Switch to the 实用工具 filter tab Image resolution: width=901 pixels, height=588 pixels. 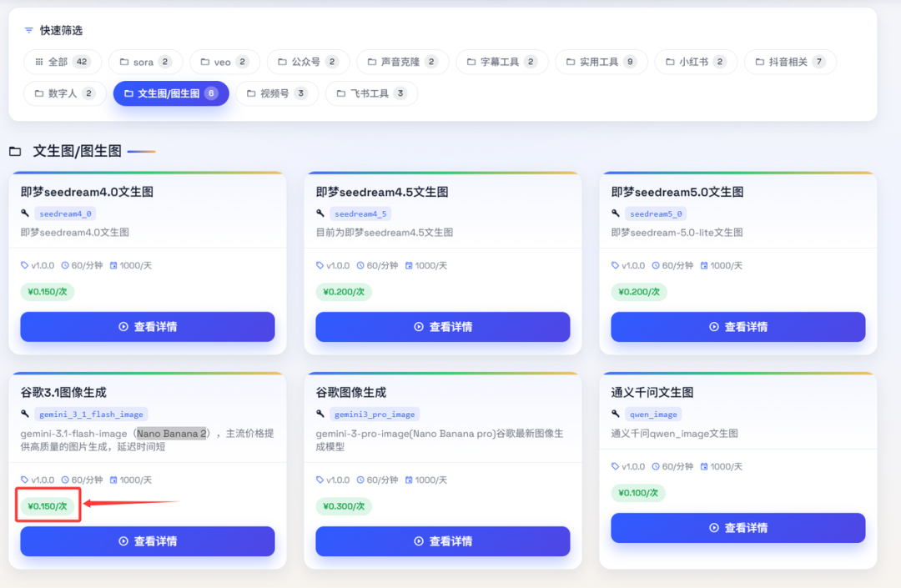tap(602, 62)
